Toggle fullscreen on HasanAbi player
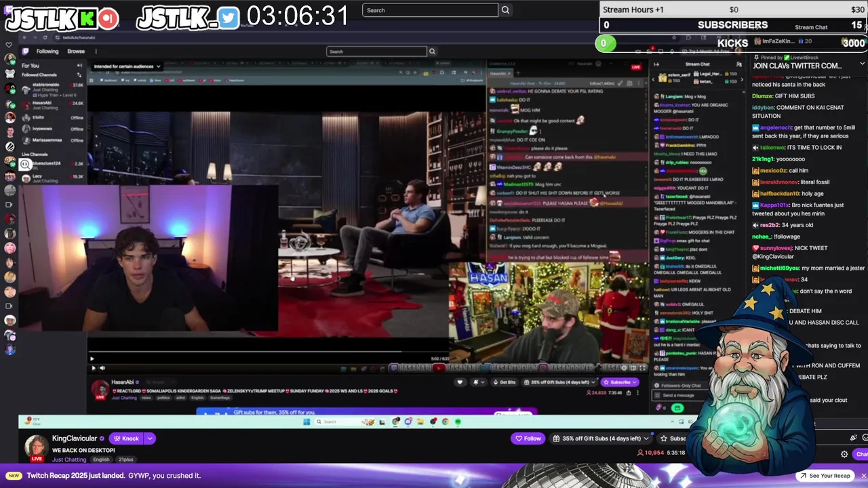868x488 pixels. tap(642, 368)
